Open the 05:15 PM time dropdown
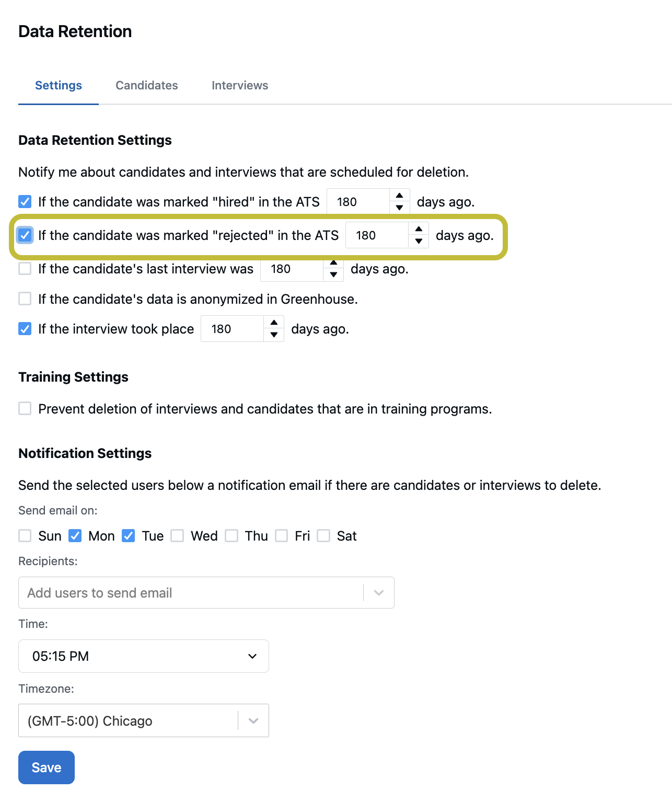The image size is (672, 802). 144,656
